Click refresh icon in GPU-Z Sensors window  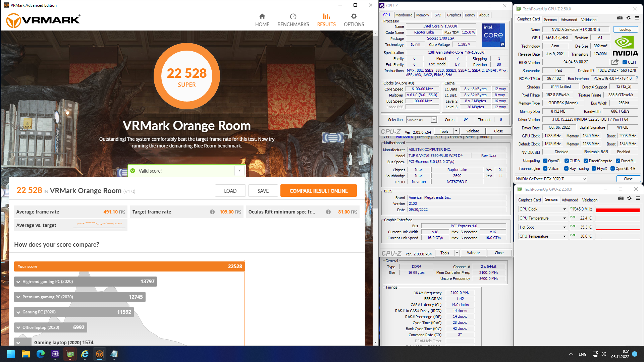click(630, 198)
